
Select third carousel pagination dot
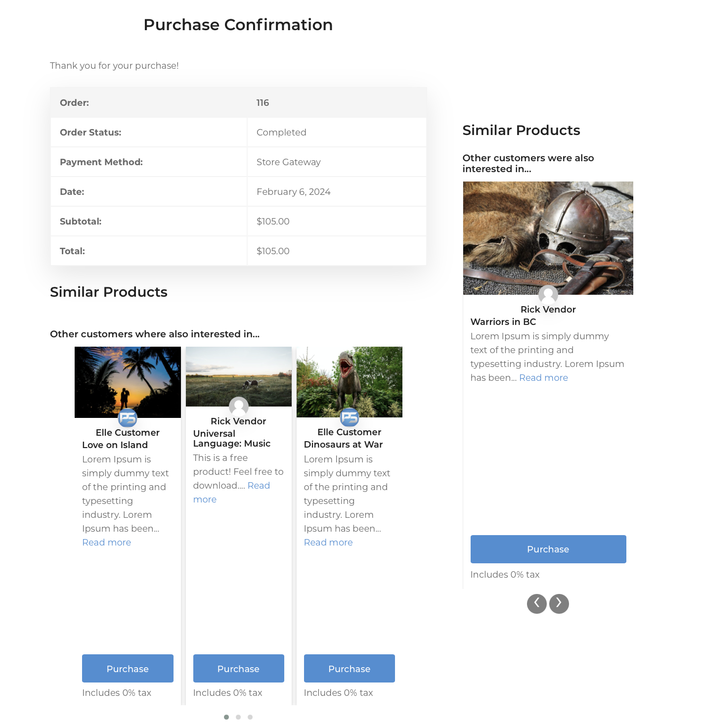click(250, 717)
